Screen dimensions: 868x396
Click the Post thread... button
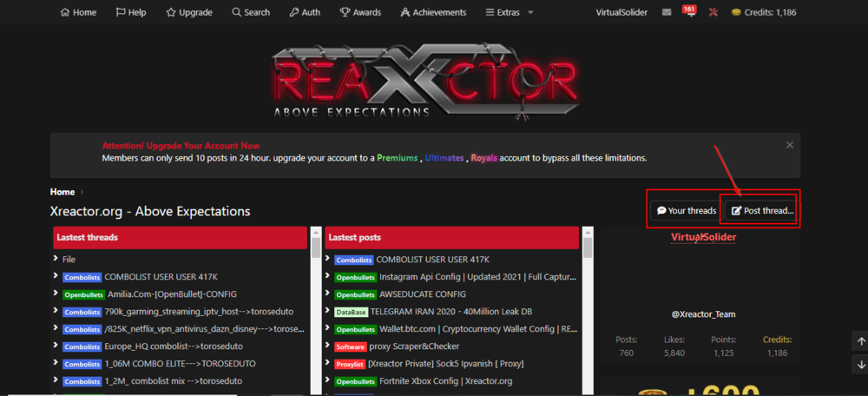click(x=762, y=210)
